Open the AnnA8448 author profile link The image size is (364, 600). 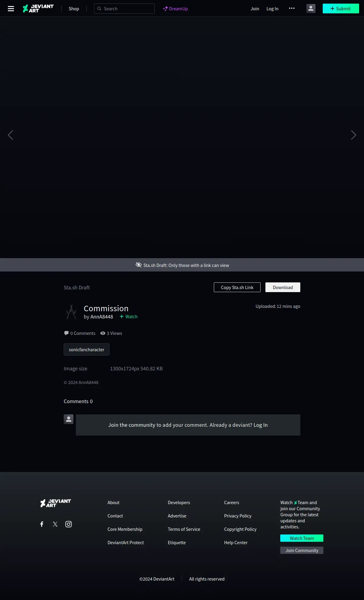[102, 317]
